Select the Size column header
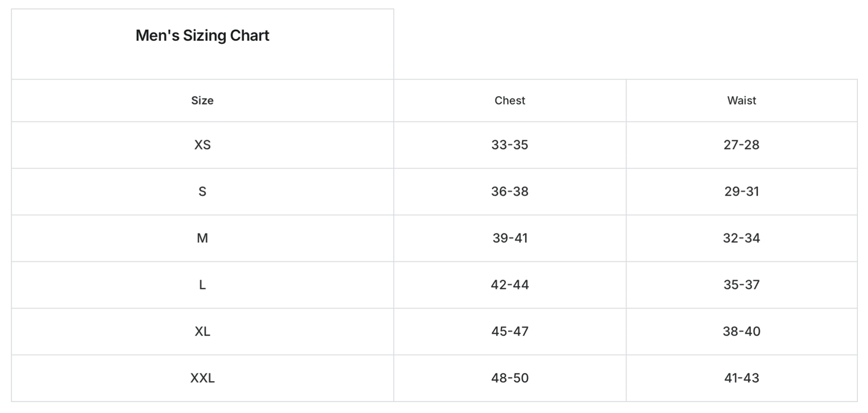This screenshot has width=868, height=413. (x=202, y=100)
